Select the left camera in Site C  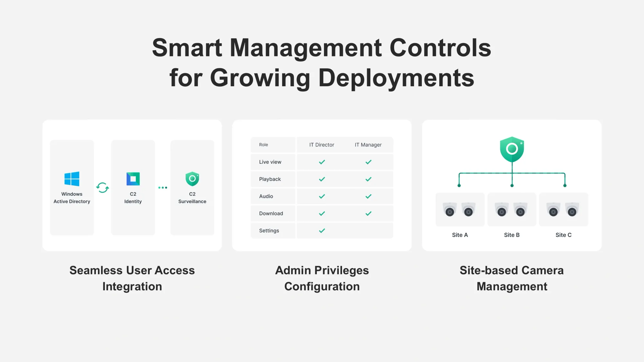pos(554,209)
